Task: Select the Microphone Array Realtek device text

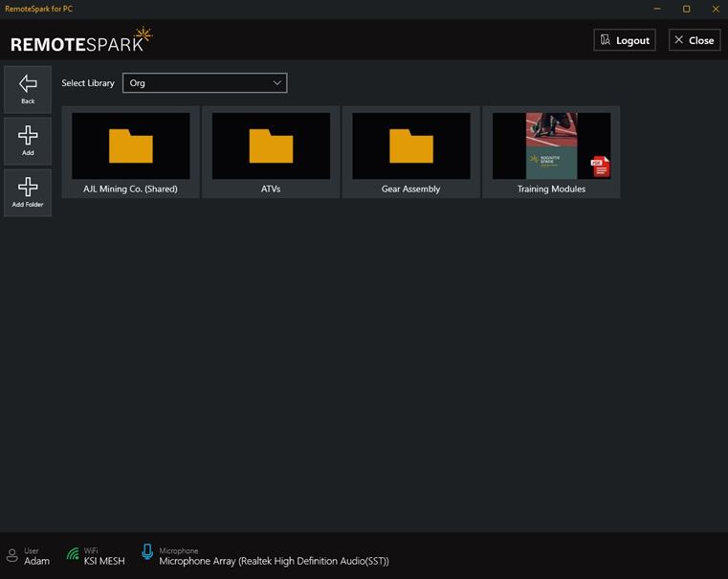Action: (274, 562)
